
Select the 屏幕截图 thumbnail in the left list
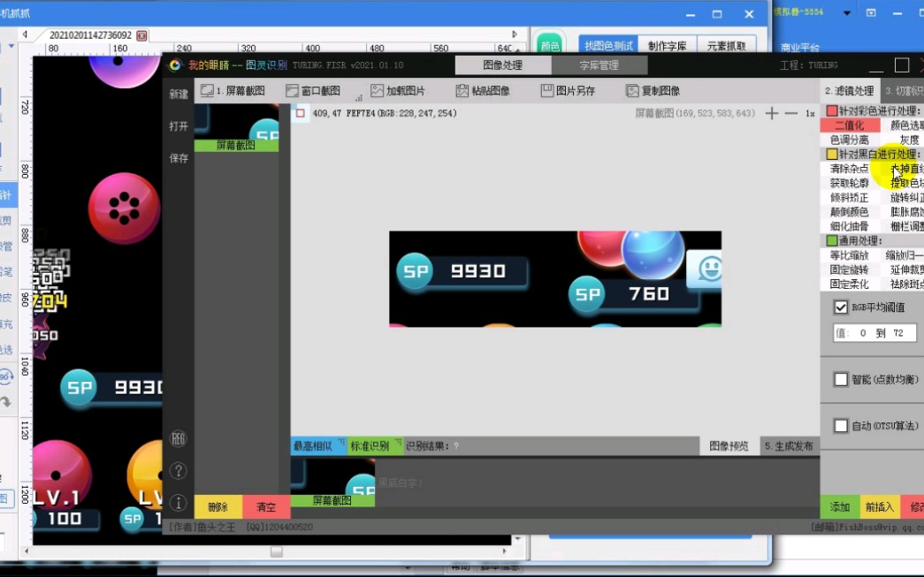coord(236,128)
